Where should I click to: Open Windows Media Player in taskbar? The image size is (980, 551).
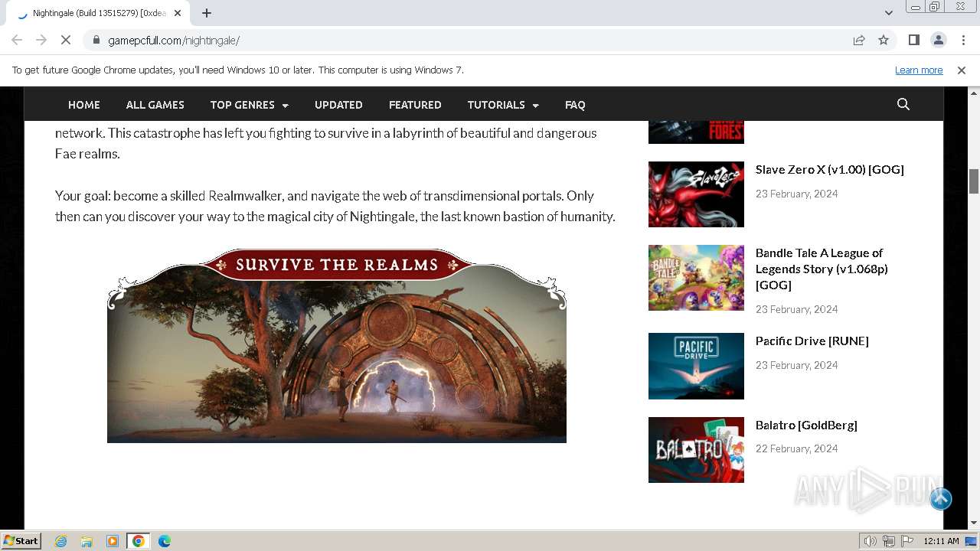click(113, 541)
